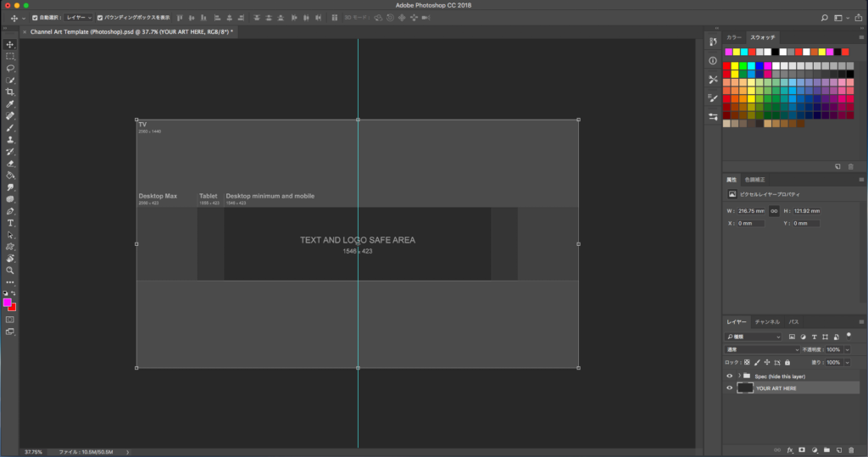
Task: Select the Zoom tool in toolbar
Action: coord(10,270)
